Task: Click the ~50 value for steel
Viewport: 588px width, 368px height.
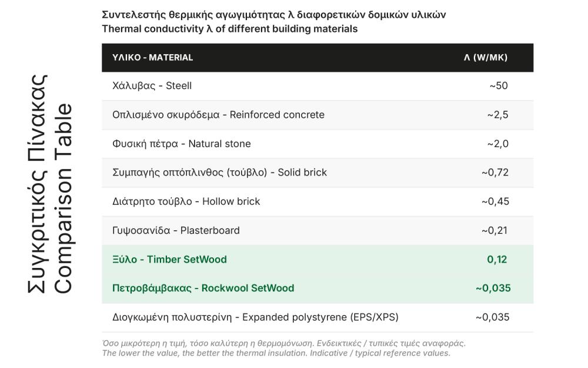Action: (x=499, y=85)
